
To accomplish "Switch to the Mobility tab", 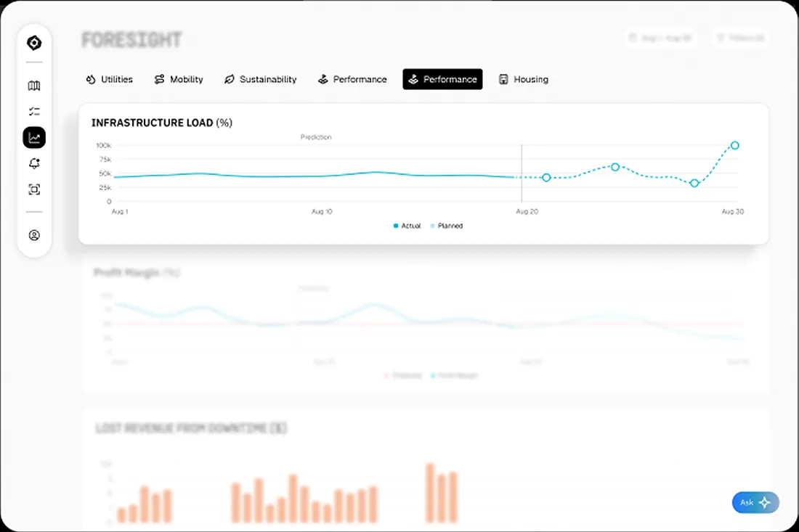I will point(179,79).
